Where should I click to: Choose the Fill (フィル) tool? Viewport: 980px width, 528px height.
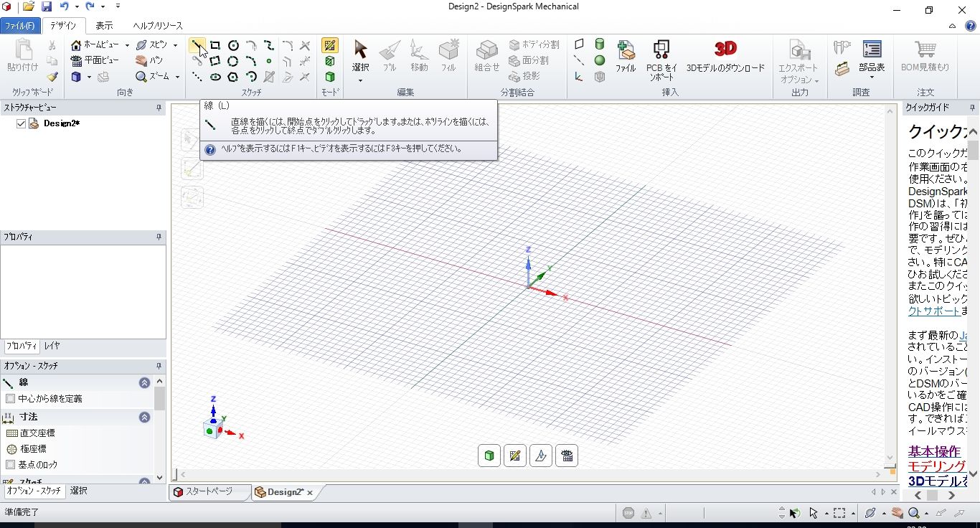click(x=448, y=55)
